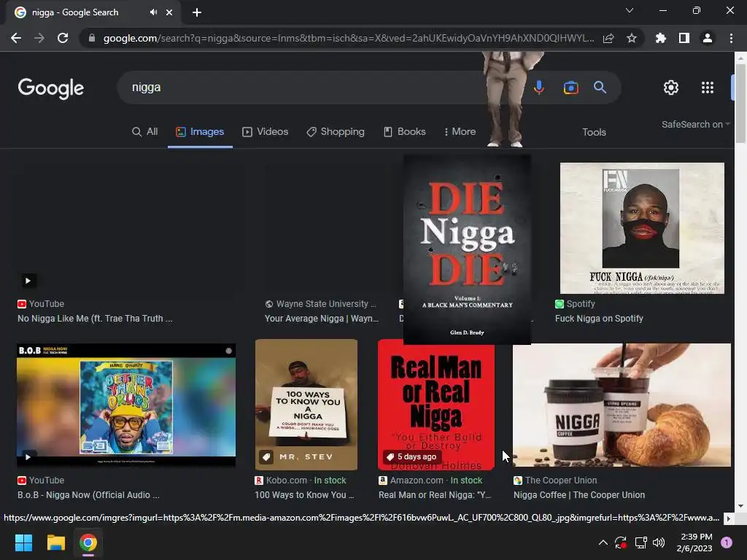Click the status bar right scroll arrow
The image size is (747, 560).
pos(729,518)
